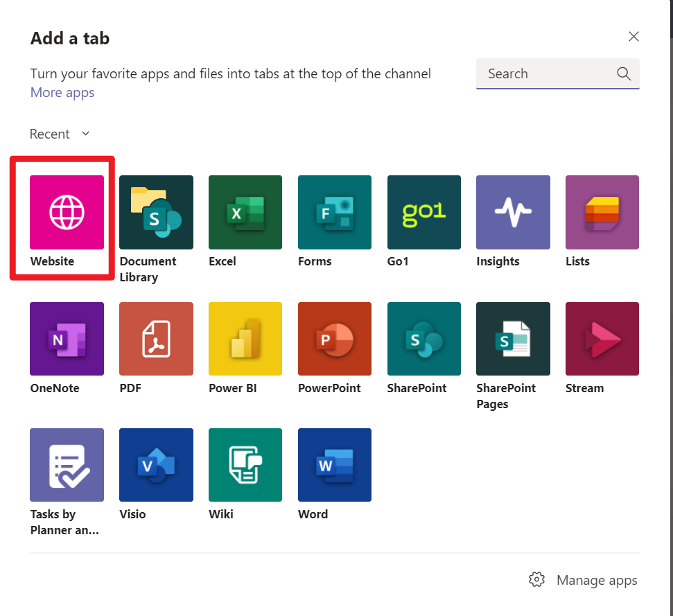This screenshot has width=673, height=616.
Task: Choose the Word app tile
Action: (335, 464)
